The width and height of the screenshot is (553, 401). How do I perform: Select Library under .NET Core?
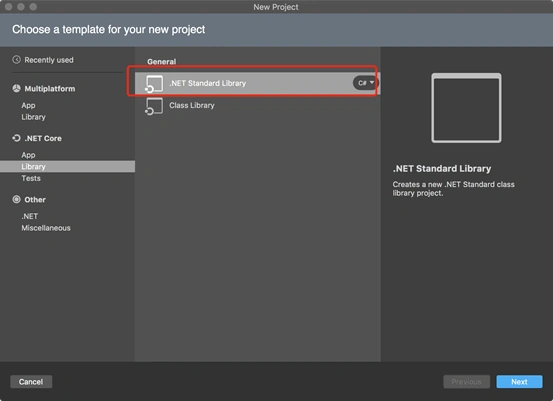pos(67,166)
